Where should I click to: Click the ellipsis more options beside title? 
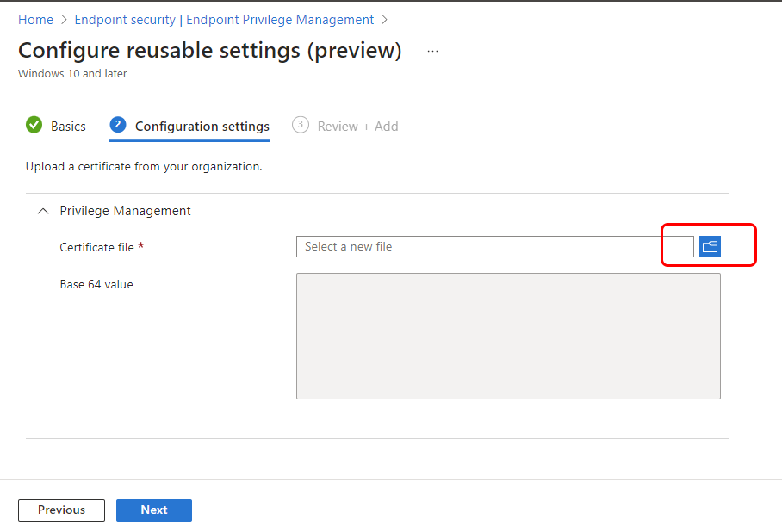click(432, 51)
